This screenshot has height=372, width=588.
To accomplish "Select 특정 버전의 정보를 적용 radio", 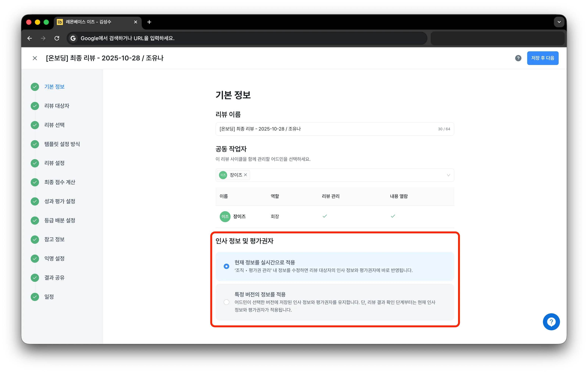I will coord(226,302).
